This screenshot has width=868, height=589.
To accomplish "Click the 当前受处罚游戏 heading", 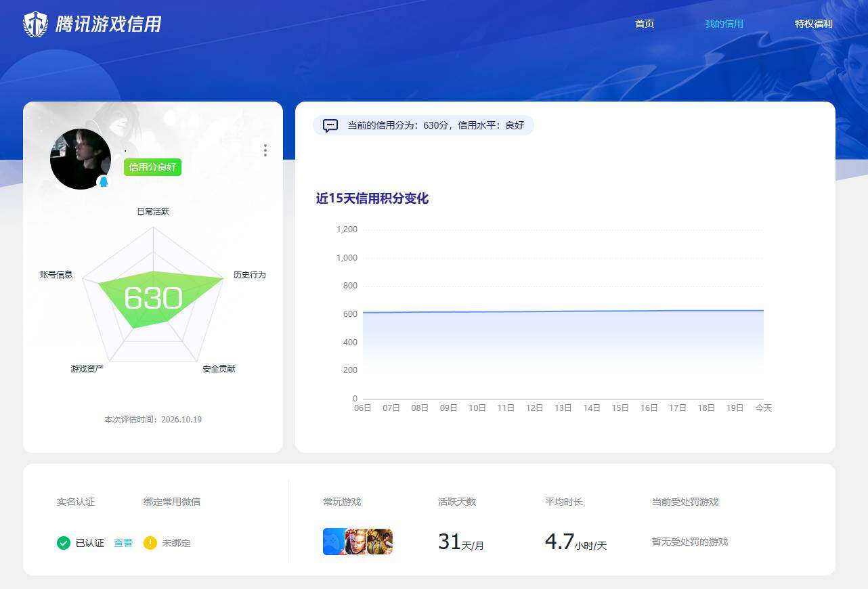I will click(x=685, y=502).
